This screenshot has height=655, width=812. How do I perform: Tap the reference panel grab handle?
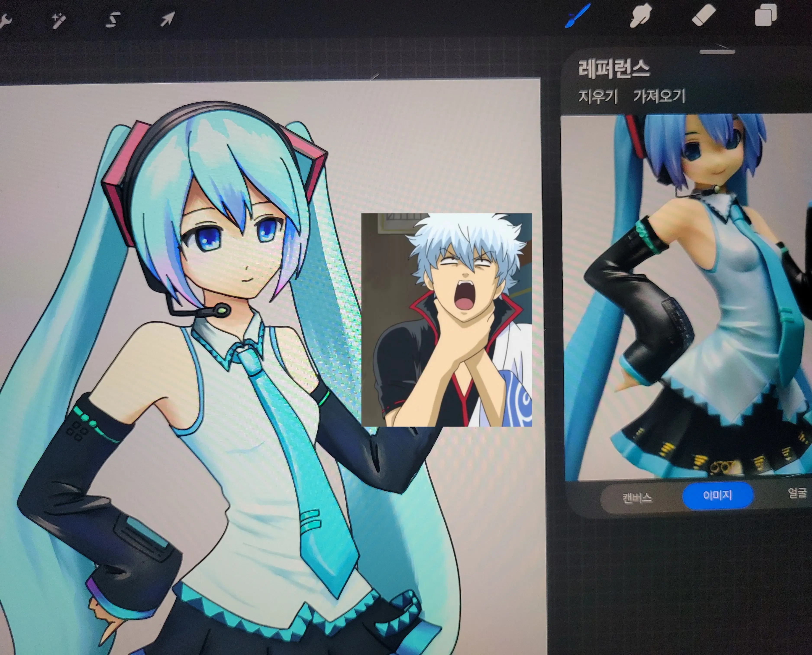717,52
